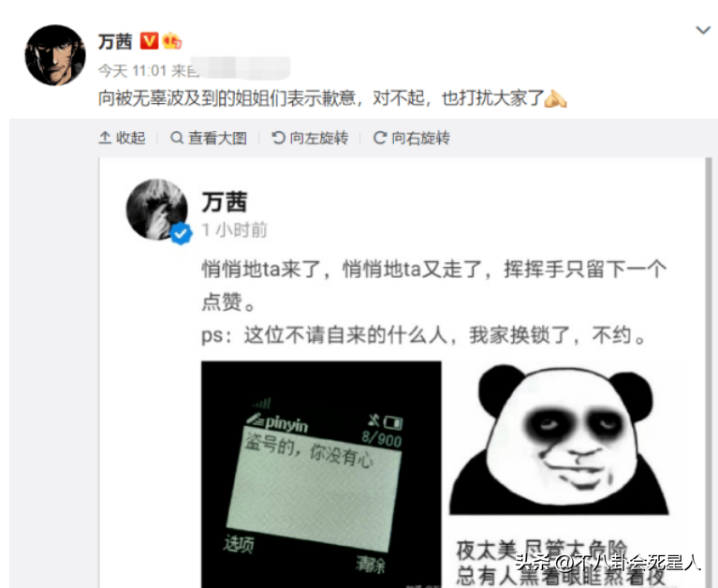Collapse the image with 收起
Image resolution: width=718 pixels, height=588 pixels.
pos(122,138)
